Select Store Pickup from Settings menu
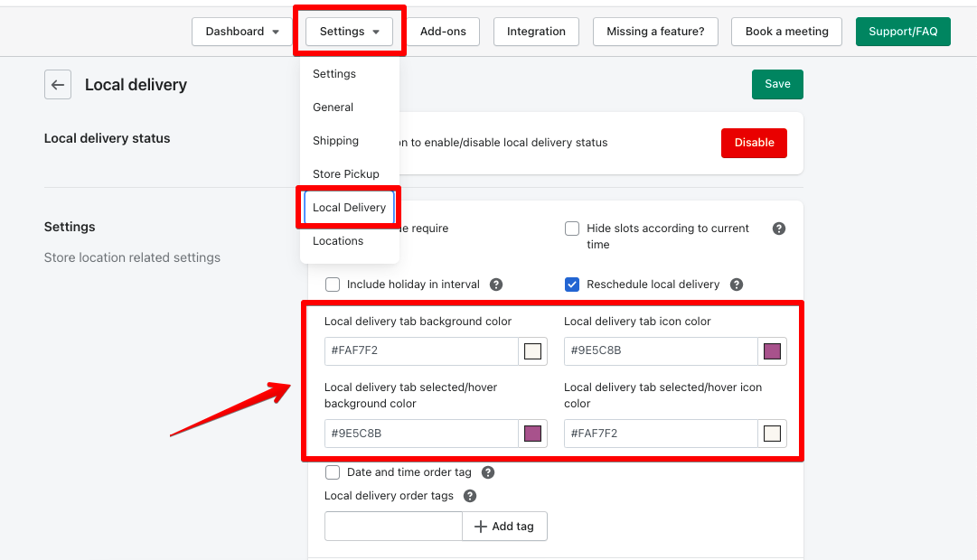 click(x=346, y=174)
